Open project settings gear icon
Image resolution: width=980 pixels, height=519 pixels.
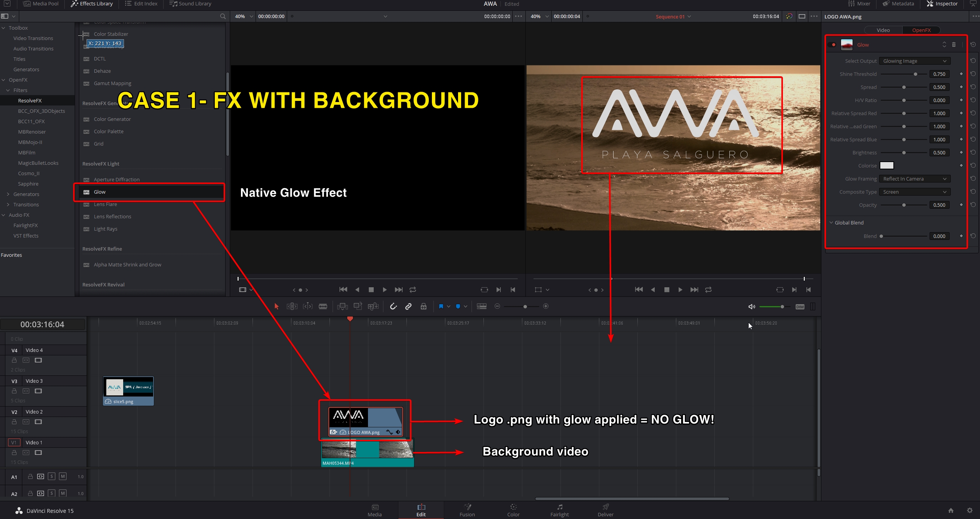tap(970, 511)
